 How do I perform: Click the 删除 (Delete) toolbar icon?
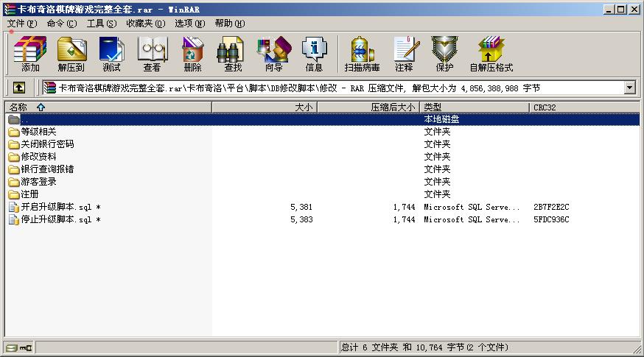click(192, 54)
